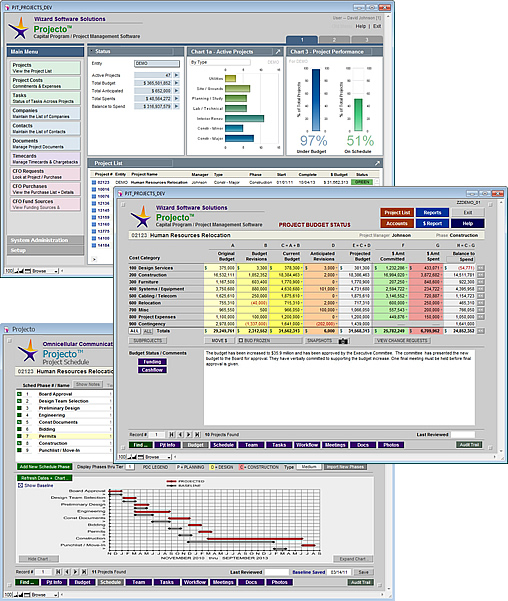Go to last record in budget window

[x=197, y=435]
